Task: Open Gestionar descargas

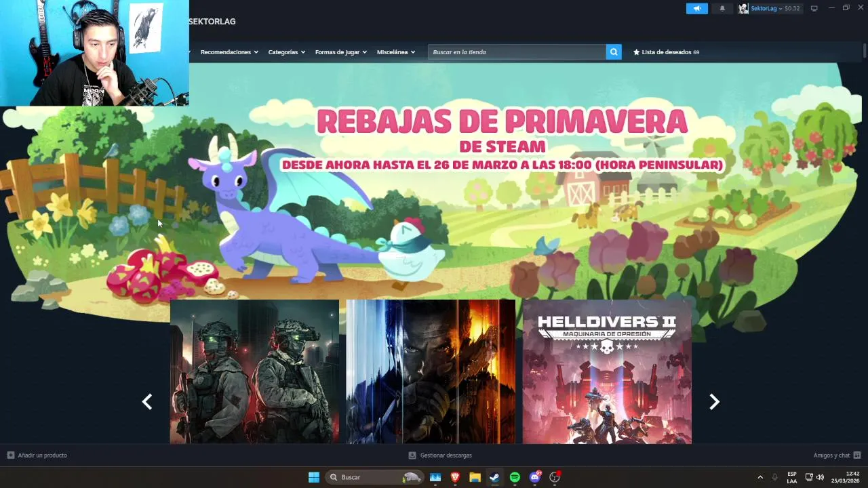Action: [x=446, y=455]
